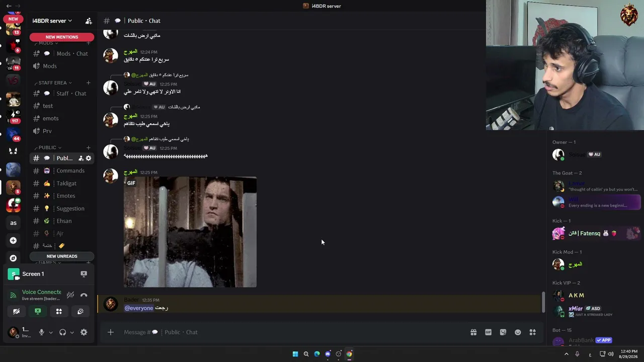The image size is (644, 362).
Task: Open A K M member profile
Action: [596, 296]
